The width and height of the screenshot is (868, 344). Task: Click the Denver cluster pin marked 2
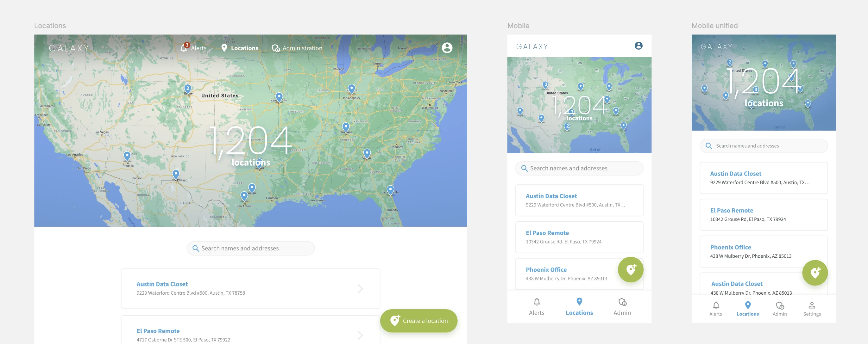tap(188, 89)
